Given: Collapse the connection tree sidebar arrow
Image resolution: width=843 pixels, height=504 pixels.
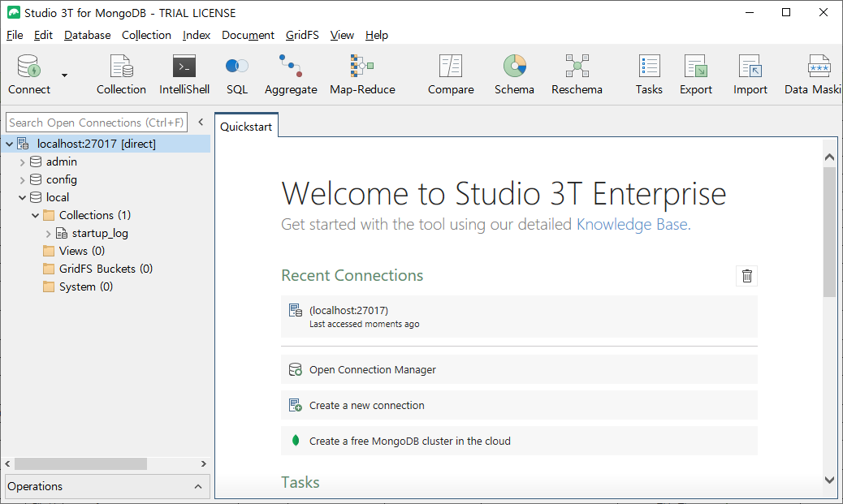Looking at the screenshot, I should point(201,122).
